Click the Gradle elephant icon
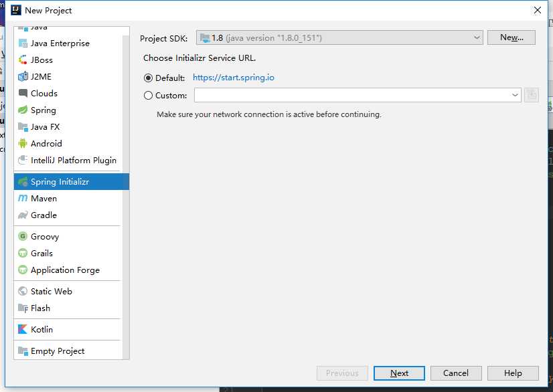 click(23, 215)
